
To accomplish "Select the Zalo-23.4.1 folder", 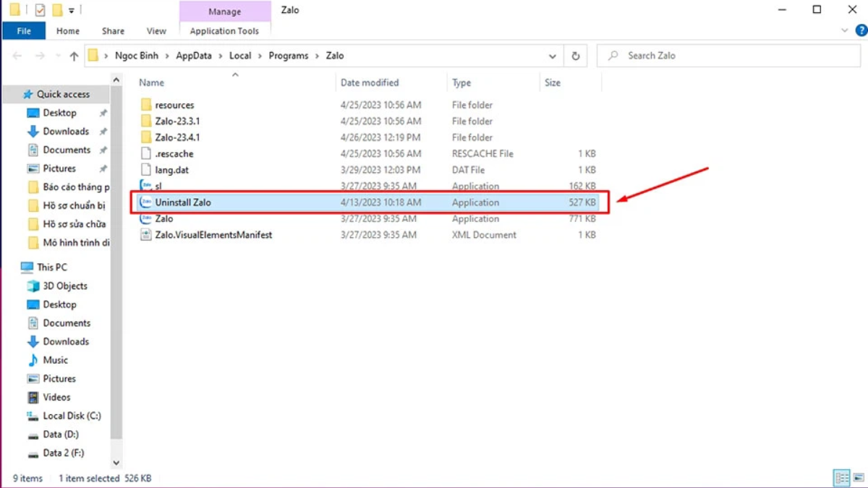I will (177, 137).
